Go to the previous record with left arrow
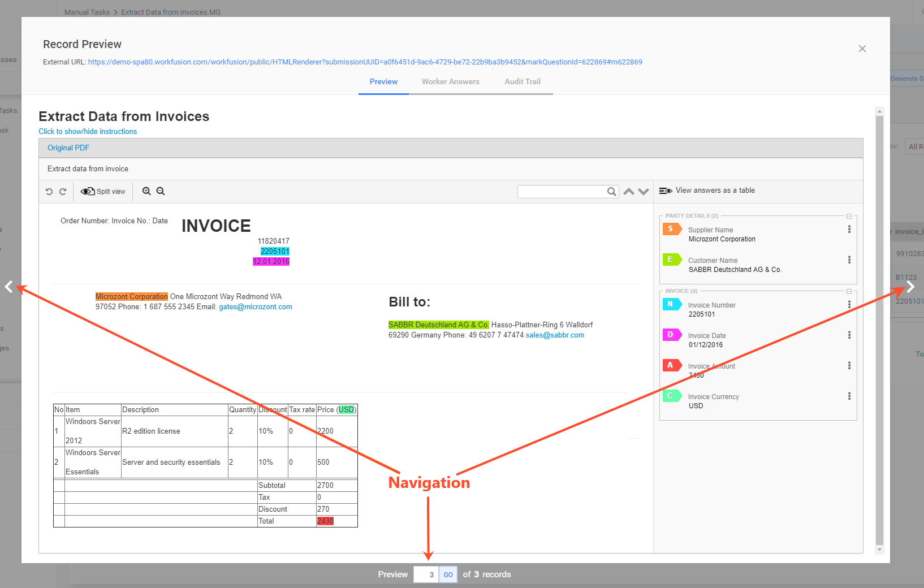Screen dimensions: 924x588 [8, 287]
